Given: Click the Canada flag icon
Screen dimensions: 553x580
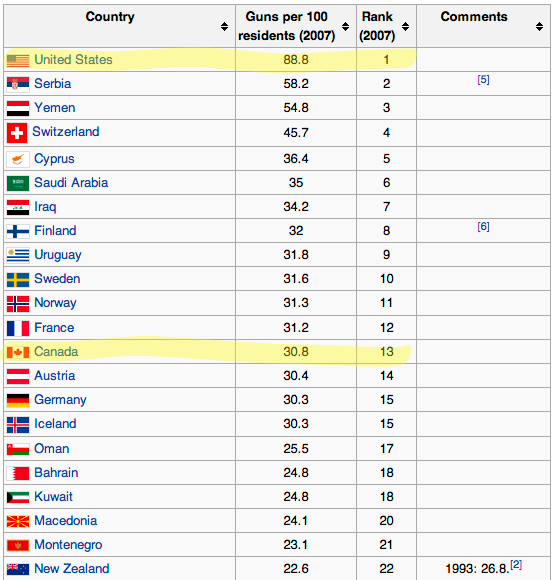Looking at the screenshot, I should pyautogui.click(x=18, y=352).
